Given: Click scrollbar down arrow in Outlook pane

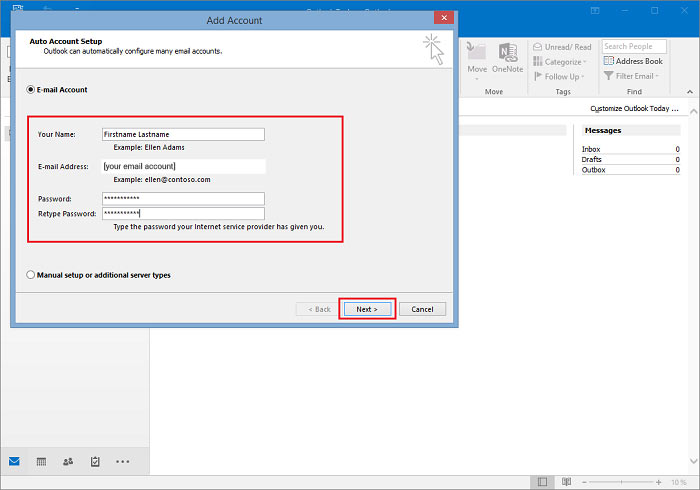Looking at the screenshot, I should pyautogui.click(x=693, y=461).
